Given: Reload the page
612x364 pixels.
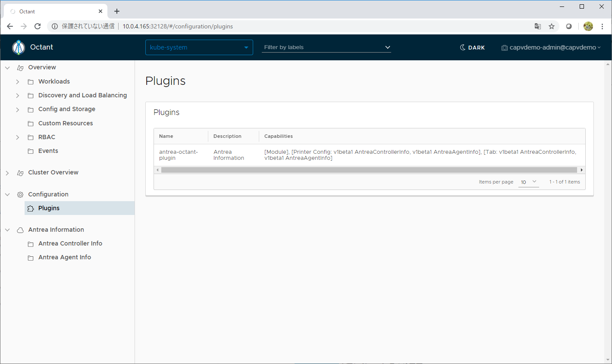Looking at the screenshot, I should coord(38,26).
